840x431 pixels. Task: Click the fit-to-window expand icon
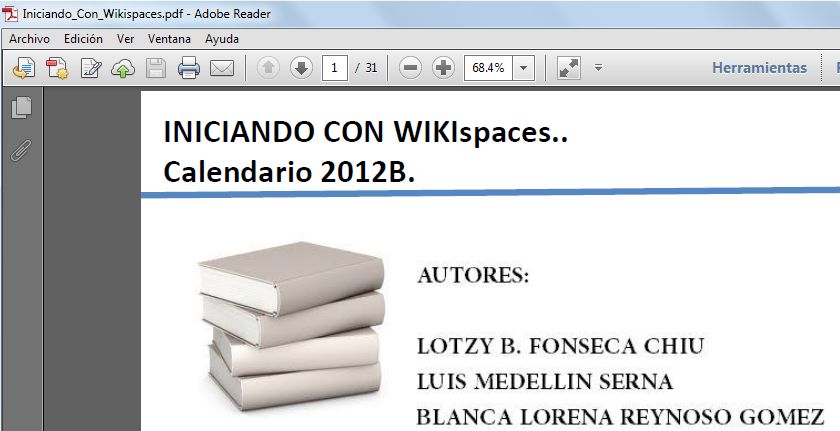[568, 68]
